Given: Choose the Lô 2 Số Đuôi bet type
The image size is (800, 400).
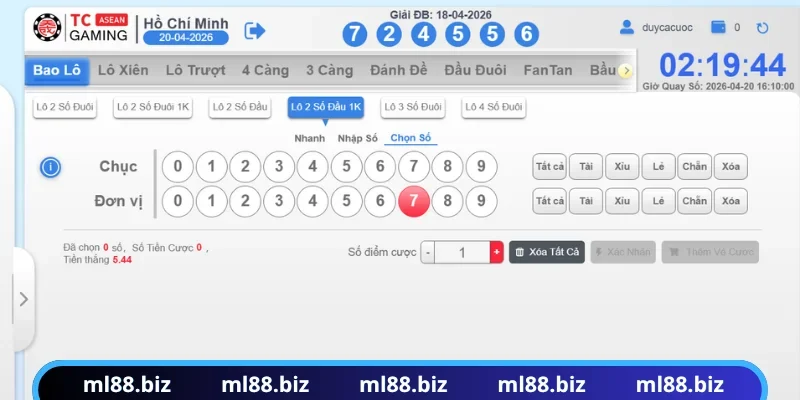Looking at the screenshot, I should click(65, 107).
